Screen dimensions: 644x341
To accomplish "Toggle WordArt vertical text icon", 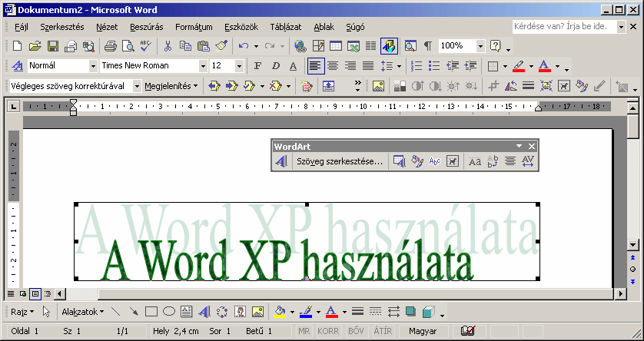I will [x=493, y=162].
